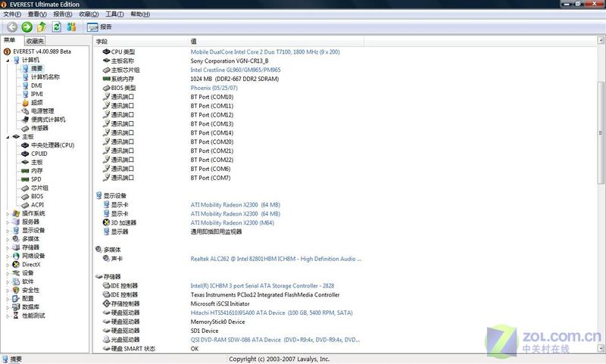Switch to the 菜单 tab
Image resolution: width=606 pixels, height=364 pixels.
[x=10, y=40]
